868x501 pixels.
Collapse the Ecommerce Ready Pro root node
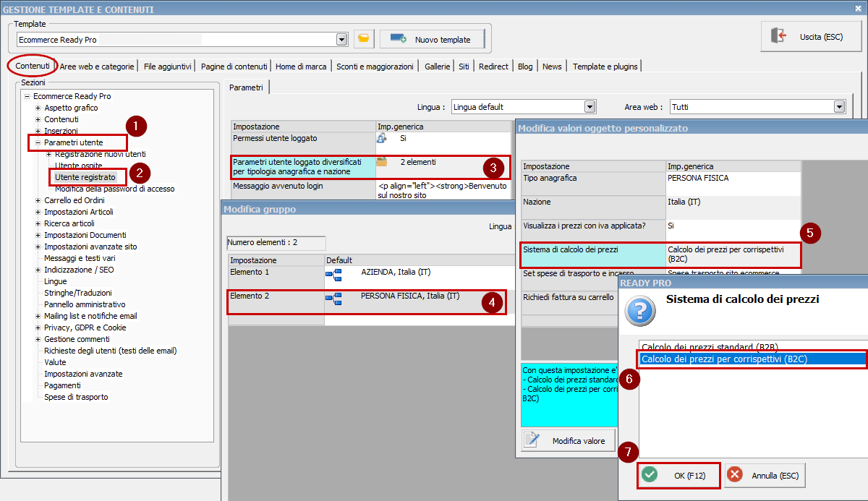[27, 96]
